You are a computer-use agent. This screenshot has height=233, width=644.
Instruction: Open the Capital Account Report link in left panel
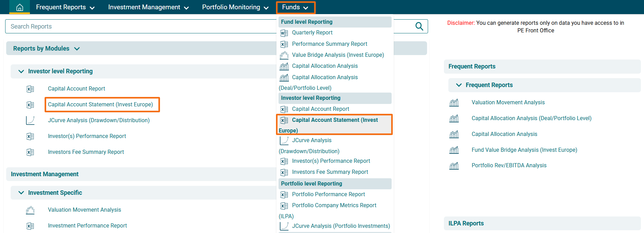76,89
